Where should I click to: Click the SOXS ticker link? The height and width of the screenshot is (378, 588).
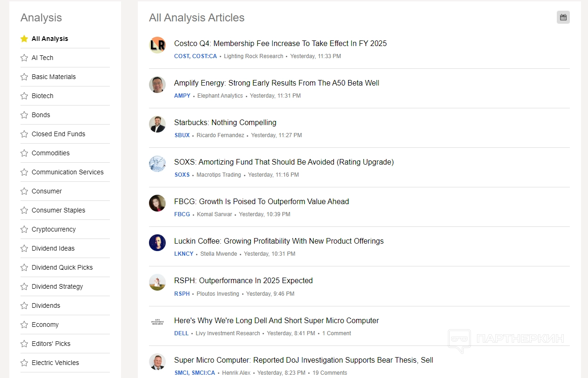click(x=182, y=175)
